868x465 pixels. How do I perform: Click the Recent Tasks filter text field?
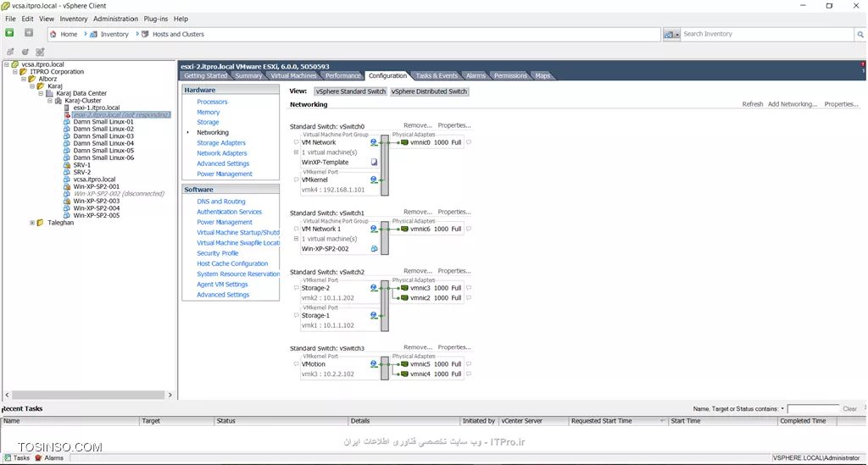[x=813, y=409]
